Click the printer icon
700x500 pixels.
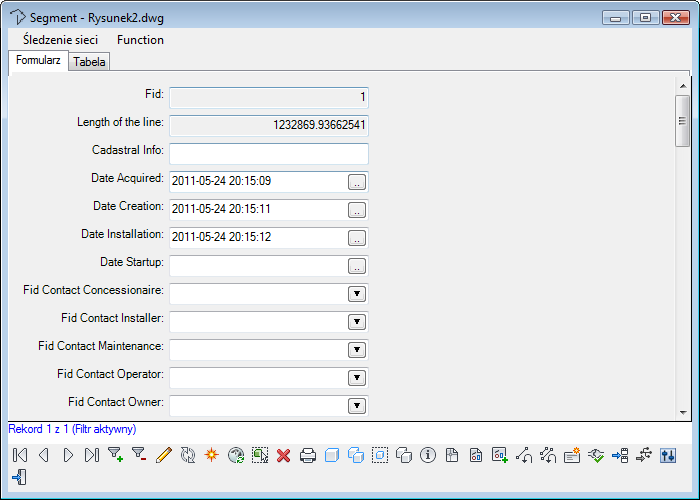(x=308, y=455)
